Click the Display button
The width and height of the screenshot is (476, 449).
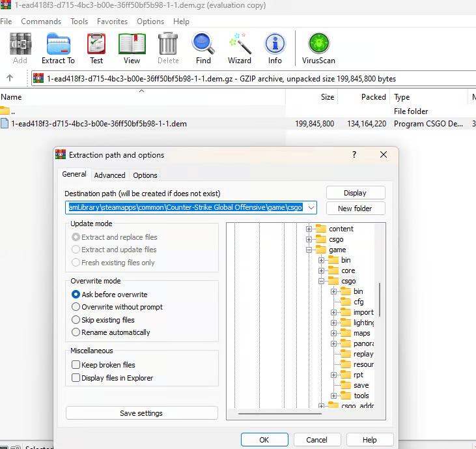[356, 193]
